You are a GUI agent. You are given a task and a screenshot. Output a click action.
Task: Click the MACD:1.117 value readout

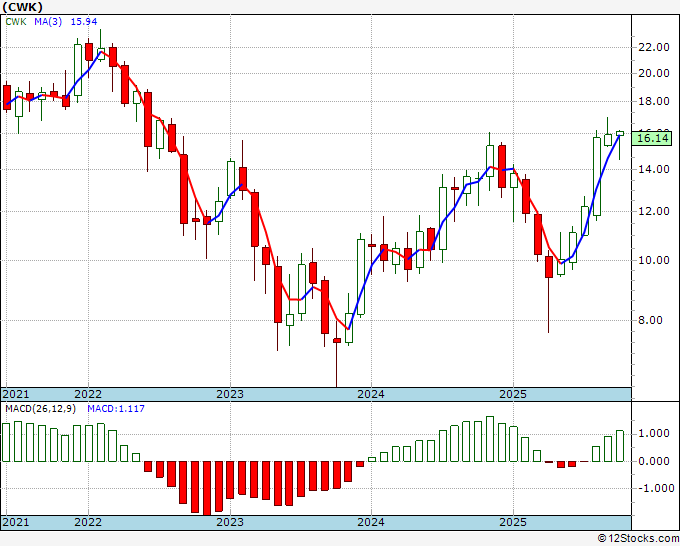pyautogui.click(x=116, y=409)
